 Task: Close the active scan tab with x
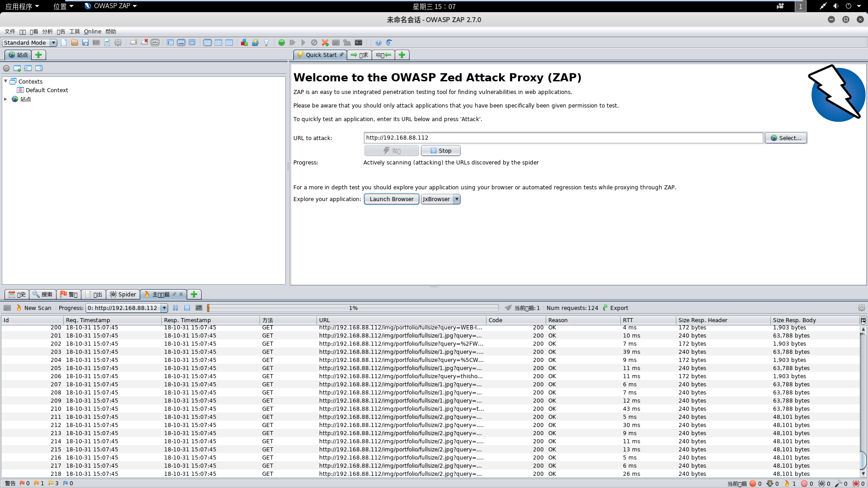[181, 294]
